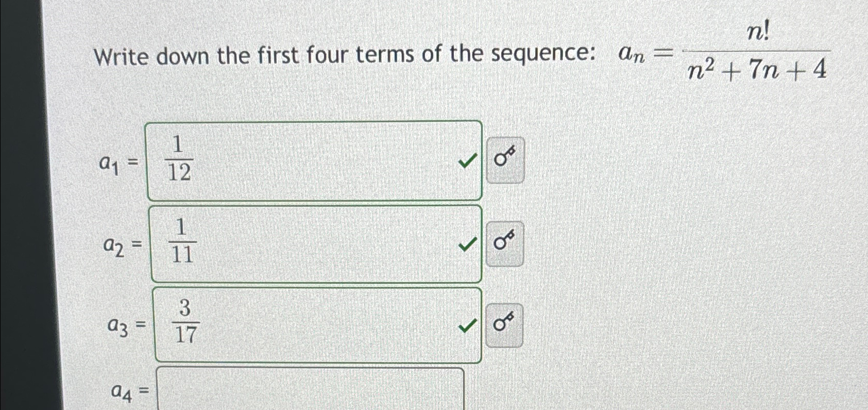Select the green checkmark for a1
The width and height of the screenshot is (868, 410).
pyautogui.click(x=467, y=161)
